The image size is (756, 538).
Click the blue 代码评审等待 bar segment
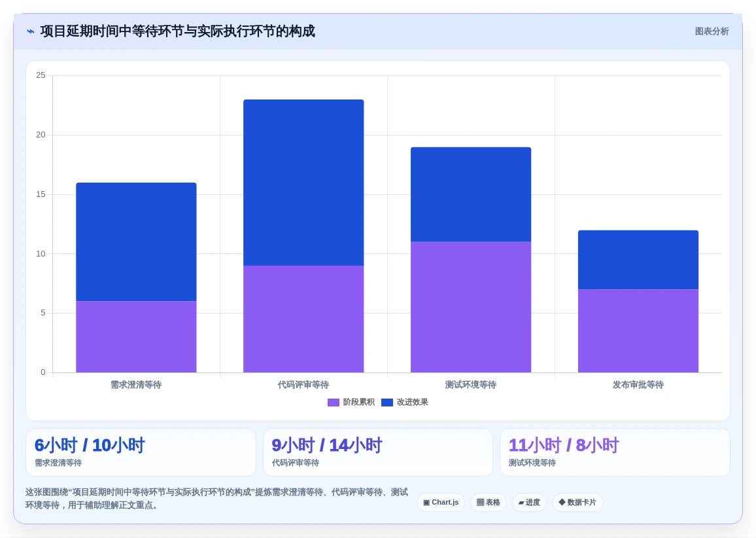(x=303, y=183)
